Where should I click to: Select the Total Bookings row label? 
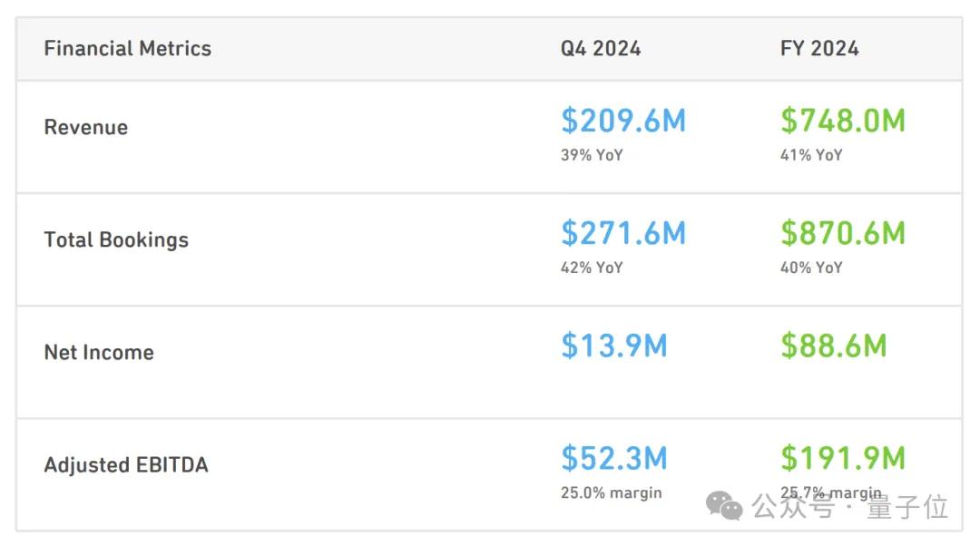point(116,239)
